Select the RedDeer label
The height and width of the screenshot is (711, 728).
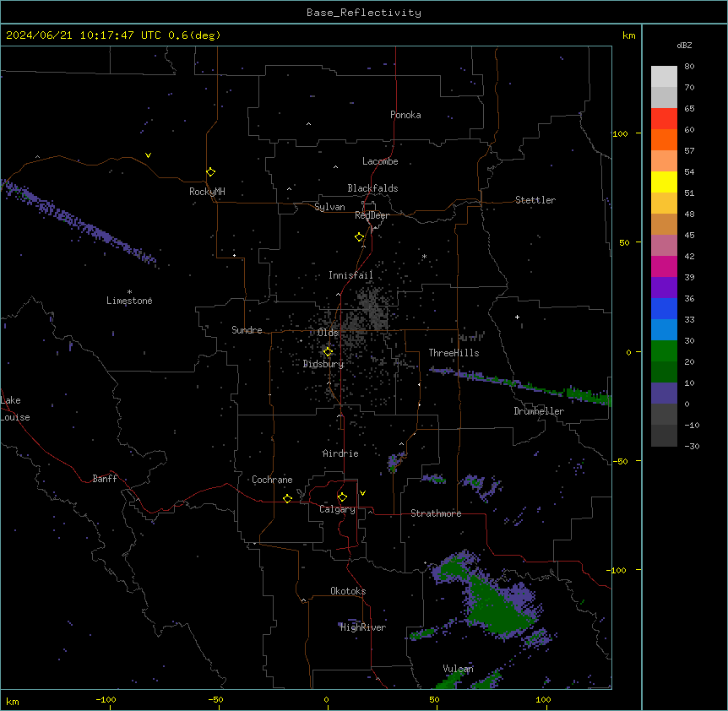372,215
